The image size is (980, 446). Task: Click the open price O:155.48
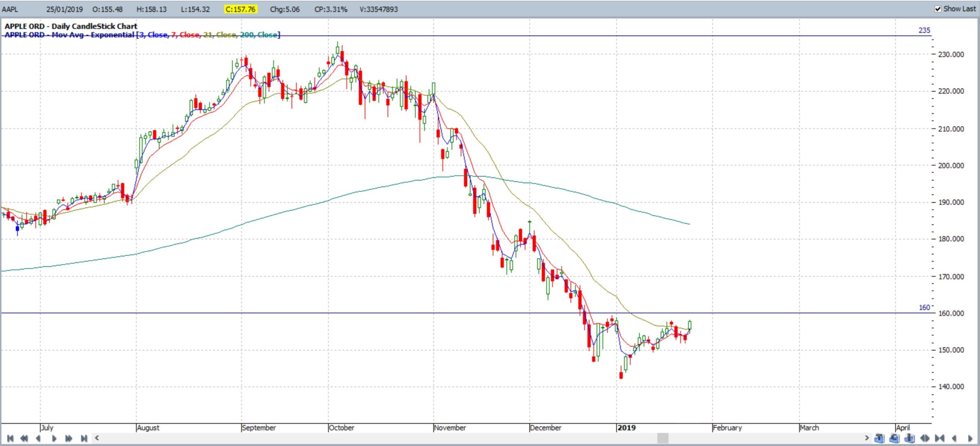108,9
